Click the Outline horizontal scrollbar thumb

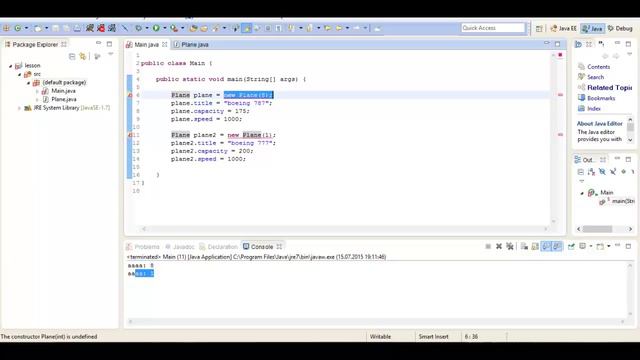[597, 229]
